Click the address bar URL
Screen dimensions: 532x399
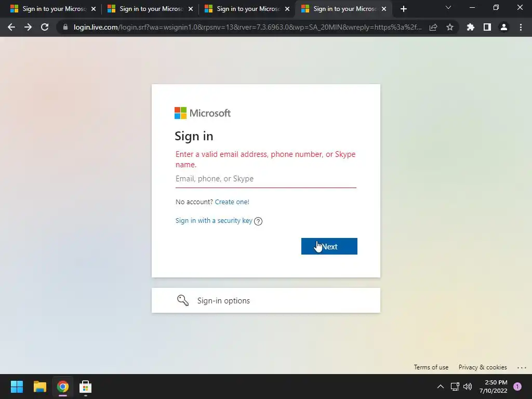click(x=248, y=27)
